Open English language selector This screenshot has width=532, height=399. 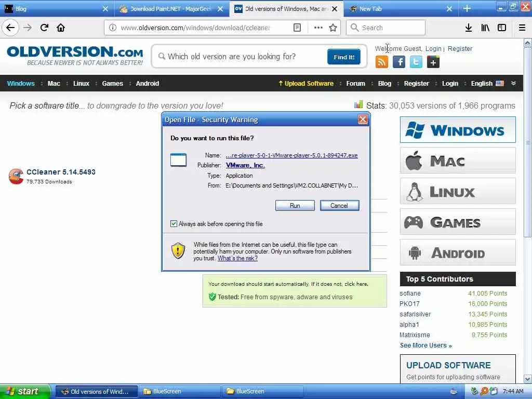[487, 84]
